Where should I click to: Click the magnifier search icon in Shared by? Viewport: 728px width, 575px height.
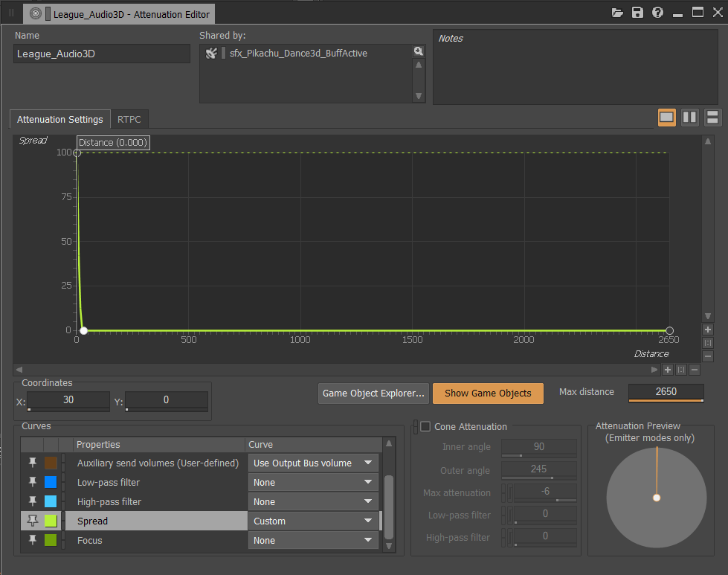point(419,51)
